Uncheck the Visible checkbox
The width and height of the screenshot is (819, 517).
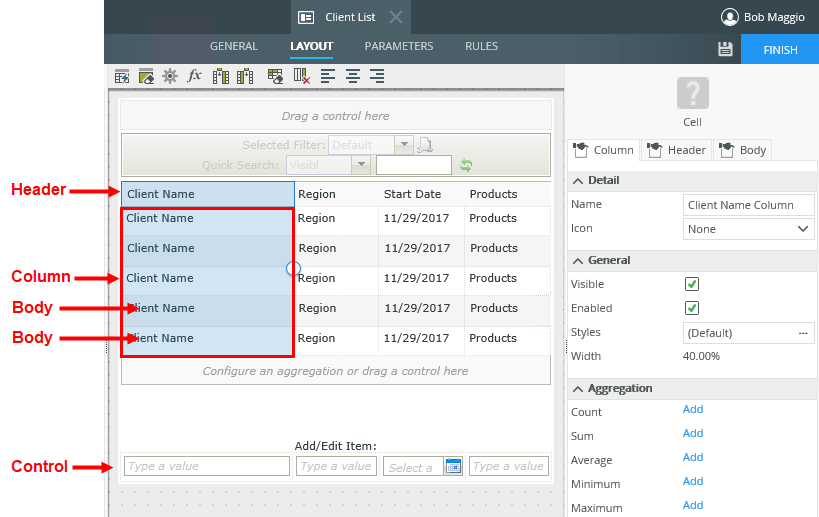coord(692,284)
